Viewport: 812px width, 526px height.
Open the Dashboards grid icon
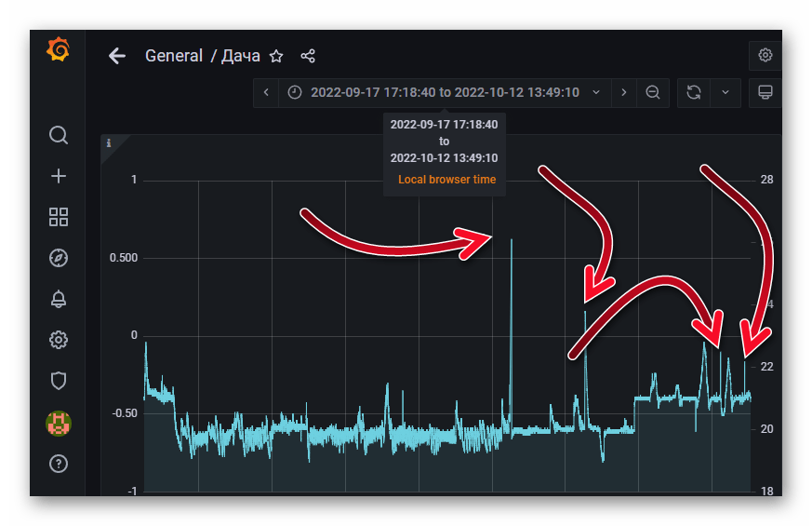(x=59, y=217)
